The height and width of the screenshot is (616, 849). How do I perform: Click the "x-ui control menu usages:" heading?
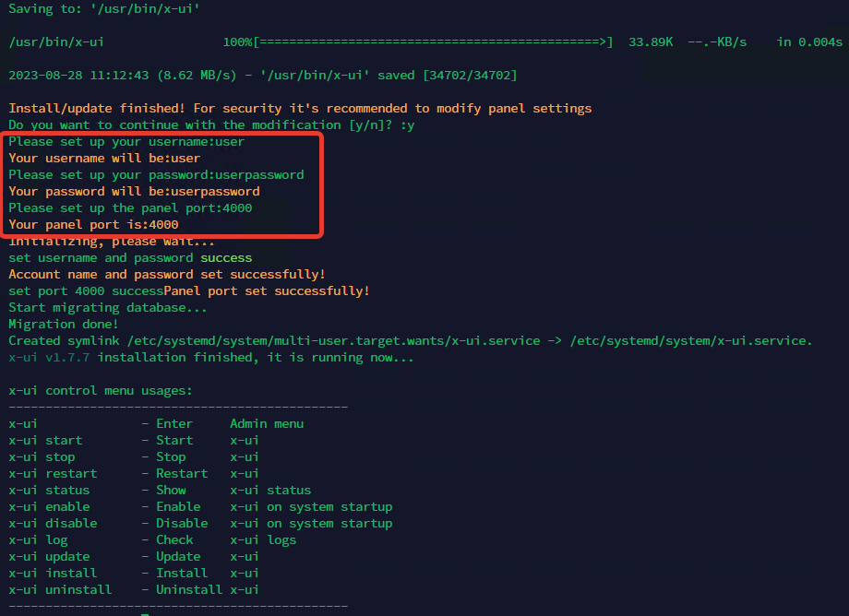101,390
